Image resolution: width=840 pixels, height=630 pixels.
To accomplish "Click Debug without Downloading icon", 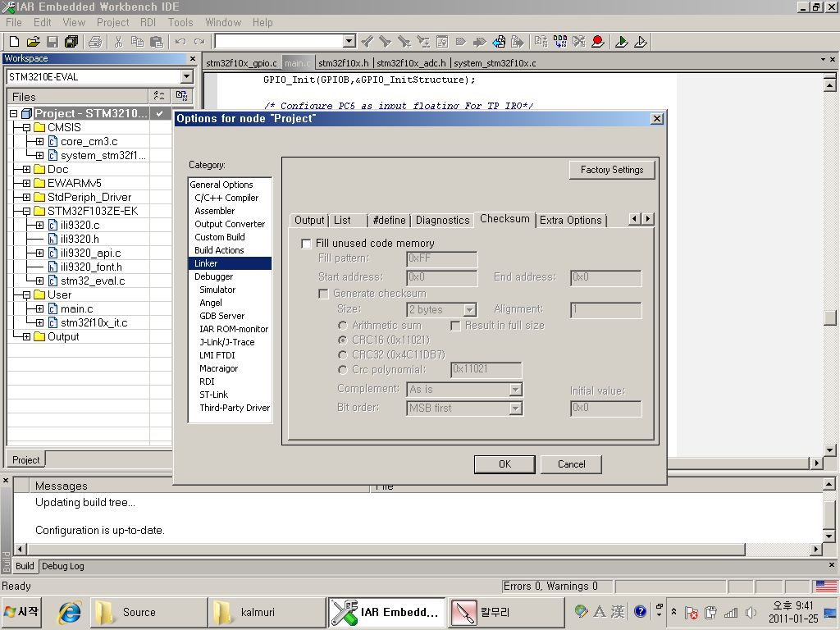I will 641,41.
